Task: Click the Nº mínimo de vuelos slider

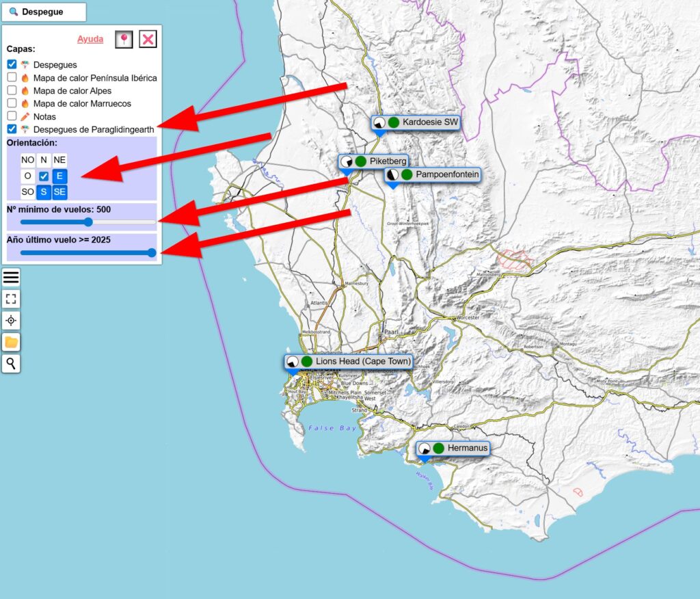Action: (88, 222)
